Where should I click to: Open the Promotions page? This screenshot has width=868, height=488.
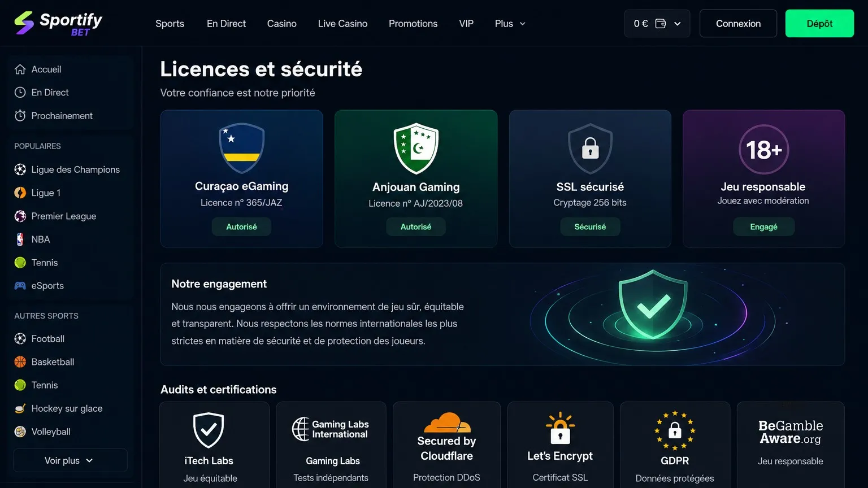click(x=413, y=24)
